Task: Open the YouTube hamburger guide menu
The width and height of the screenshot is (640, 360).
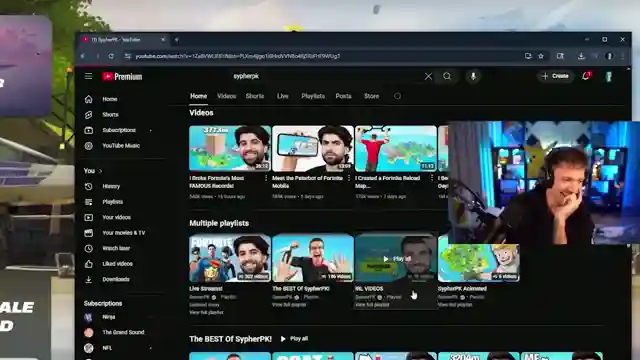Action: click(x=88, y=76)
